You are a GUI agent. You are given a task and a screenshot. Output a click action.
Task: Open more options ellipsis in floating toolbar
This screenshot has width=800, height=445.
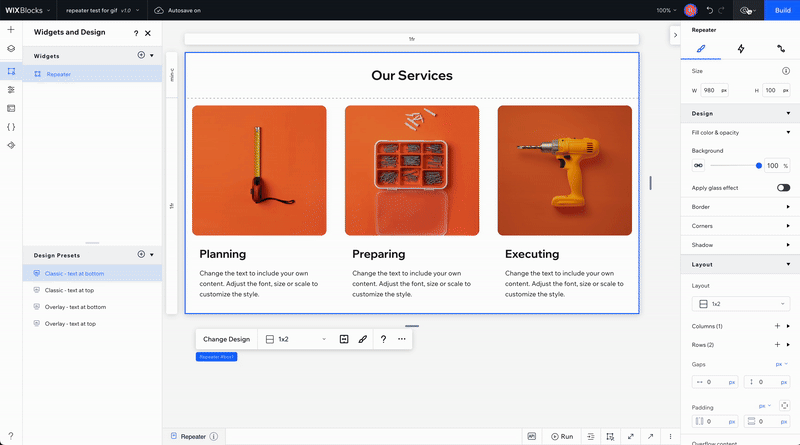click(x=402, y=339)
